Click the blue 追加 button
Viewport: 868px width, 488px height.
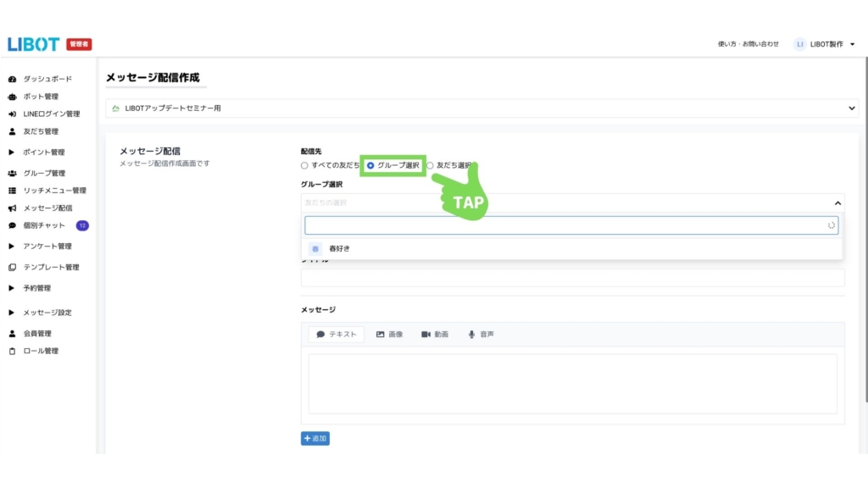pos(314,439)
